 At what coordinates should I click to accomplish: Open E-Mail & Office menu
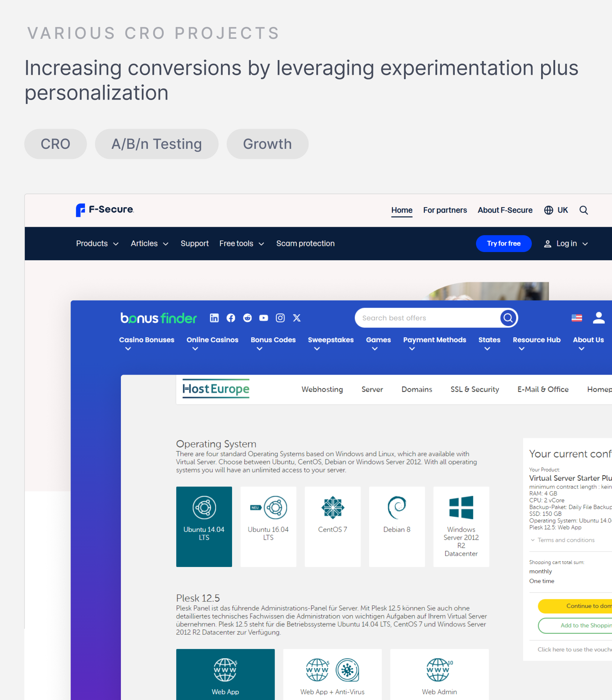click(543, 389)
